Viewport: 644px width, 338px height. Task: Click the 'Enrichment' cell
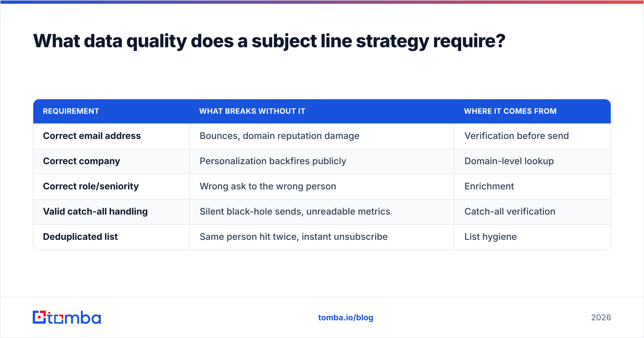(x=533, y=186)
